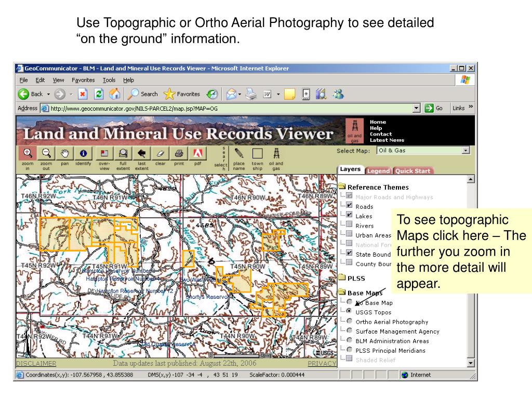This screenshot has height=399, width=532.
Task: Select Ortho Aerial Photography base map
Action: [349, 321]
